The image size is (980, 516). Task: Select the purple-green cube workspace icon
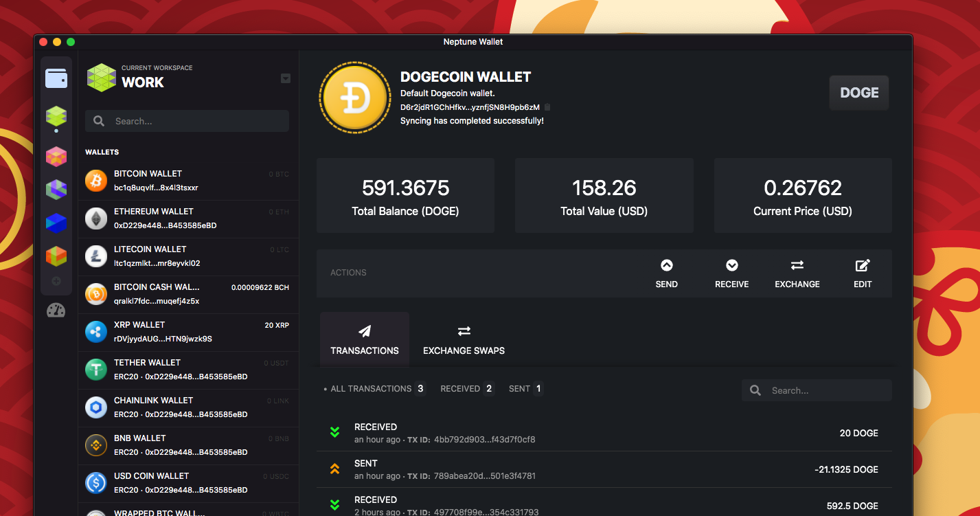point(56,190)
